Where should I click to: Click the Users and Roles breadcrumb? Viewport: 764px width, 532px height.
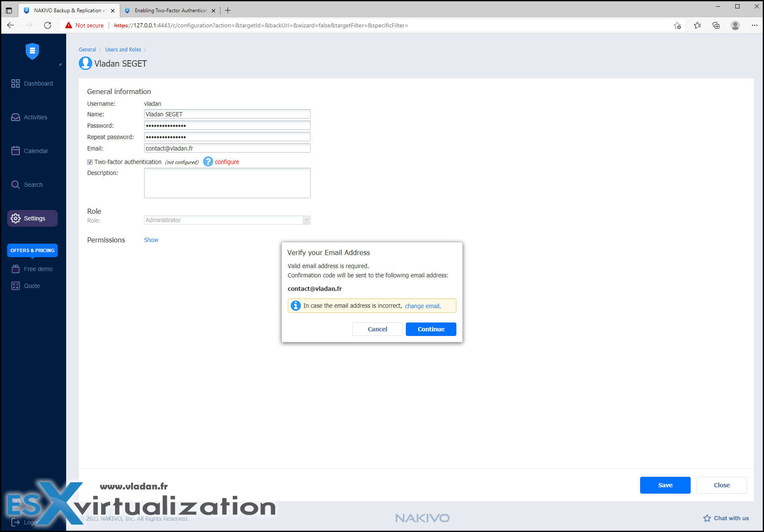point(123,50)
